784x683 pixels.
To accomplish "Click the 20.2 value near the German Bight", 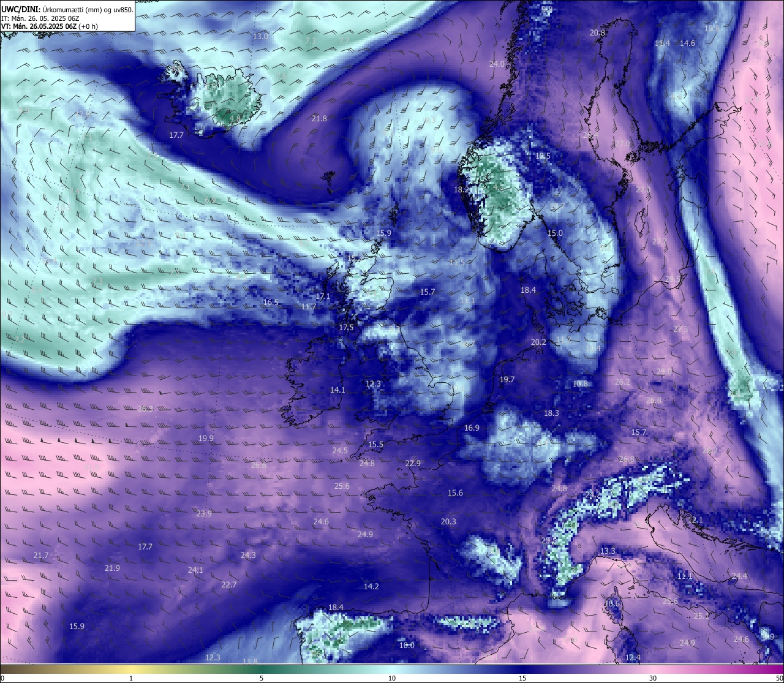I will [538, 342].
